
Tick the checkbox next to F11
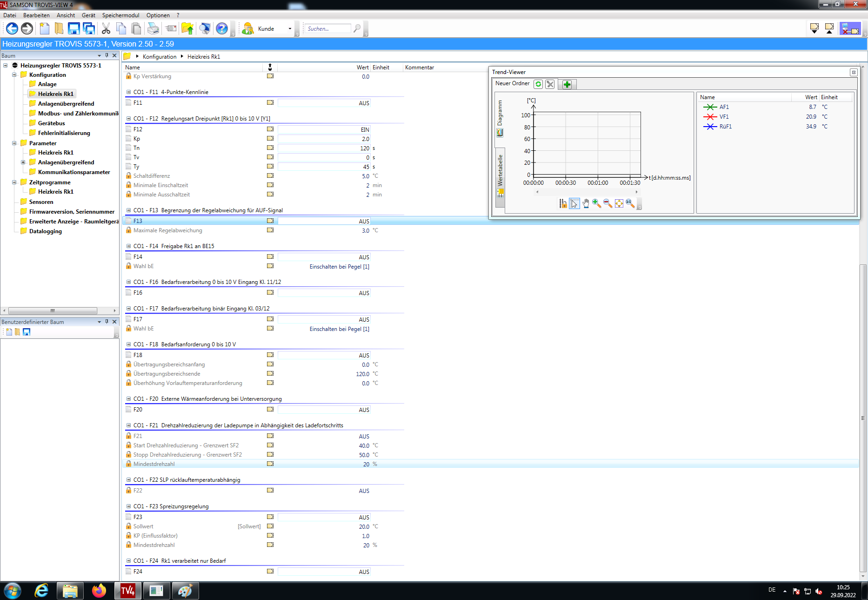(x=129, y=103)
